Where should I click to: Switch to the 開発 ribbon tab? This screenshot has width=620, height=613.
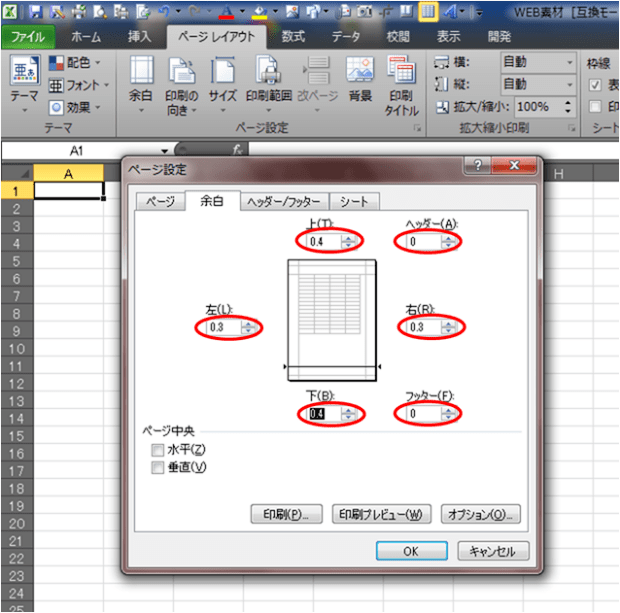[499, 37]
